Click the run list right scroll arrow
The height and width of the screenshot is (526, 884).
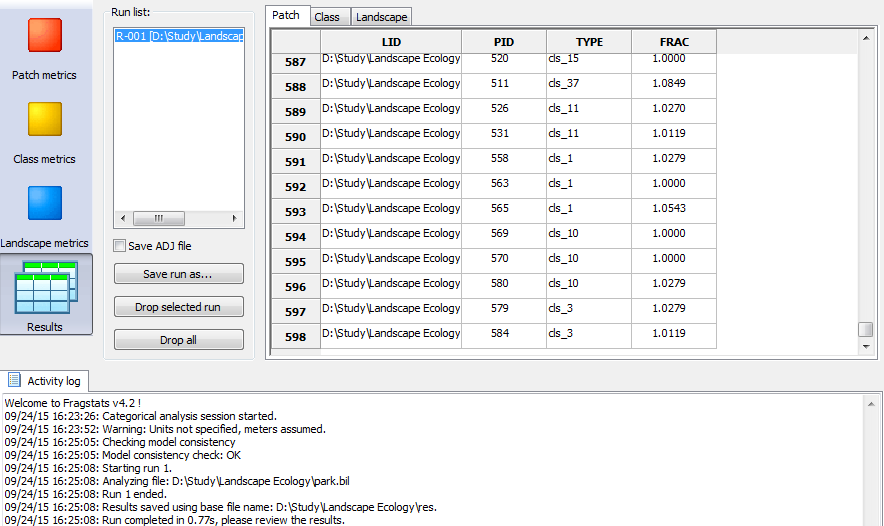click(235, 218)
